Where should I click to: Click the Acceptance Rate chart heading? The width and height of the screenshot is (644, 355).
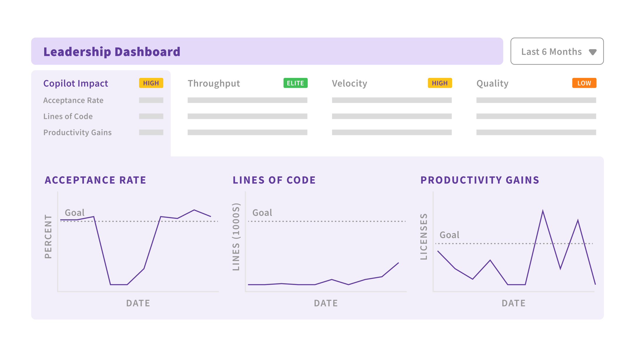pos(95,180)
